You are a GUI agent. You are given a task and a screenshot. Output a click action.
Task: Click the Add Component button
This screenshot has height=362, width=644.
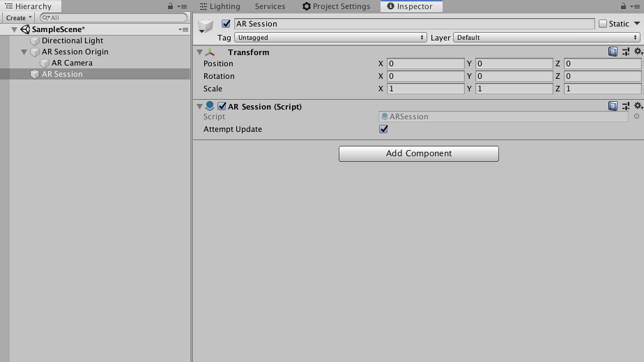418,153
